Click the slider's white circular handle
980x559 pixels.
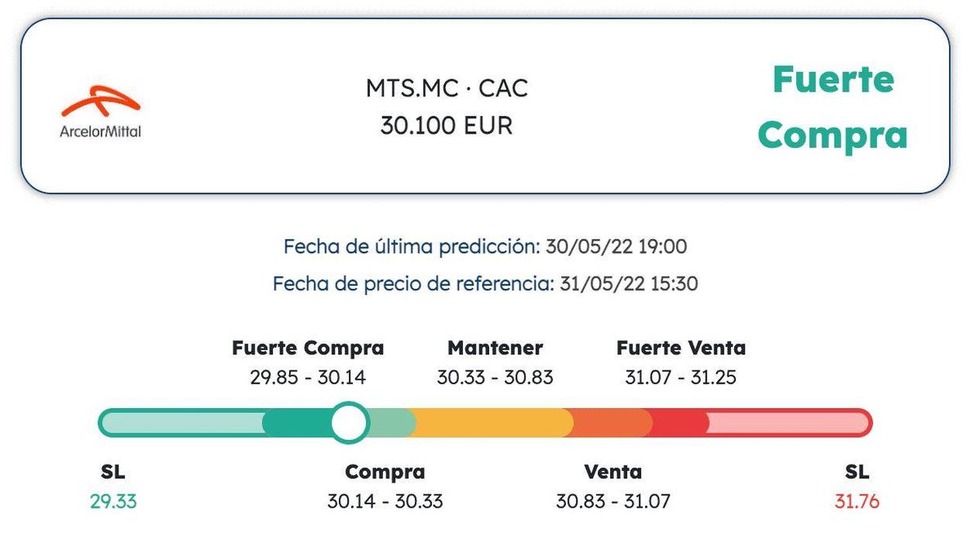click(x=350, y=423)
